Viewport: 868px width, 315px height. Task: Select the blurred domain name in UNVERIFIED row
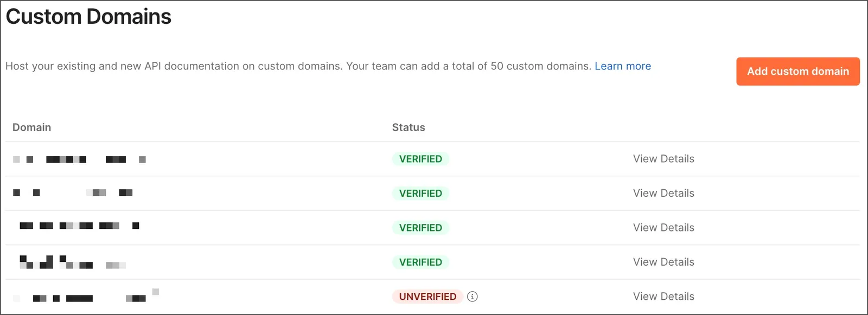tap(86, 296)
